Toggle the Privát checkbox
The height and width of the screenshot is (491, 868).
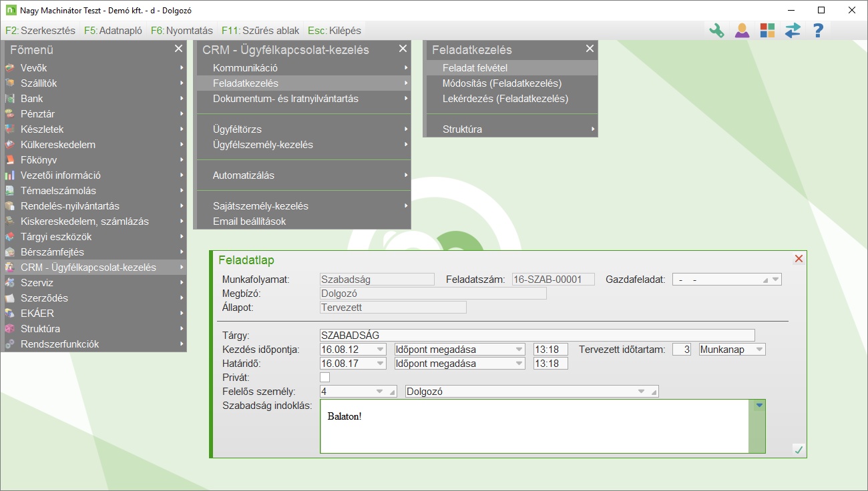pos(325,378)
